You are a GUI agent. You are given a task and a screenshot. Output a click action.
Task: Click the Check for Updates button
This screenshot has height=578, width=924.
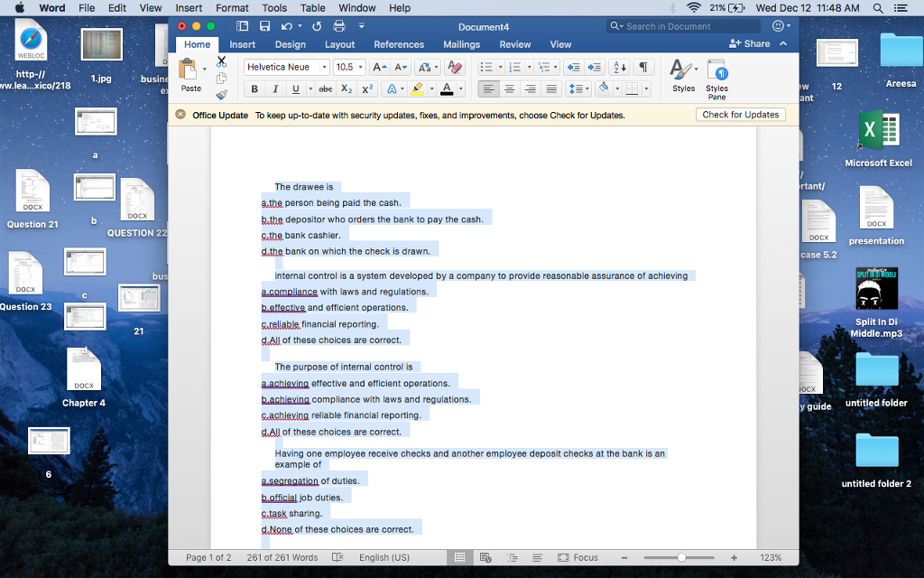click(x=740, y=114)
